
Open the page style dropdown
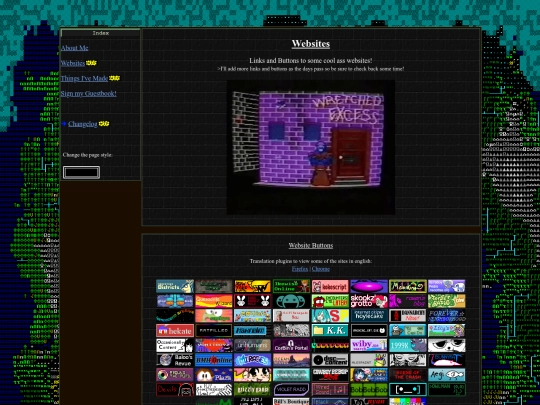(81, 172)
